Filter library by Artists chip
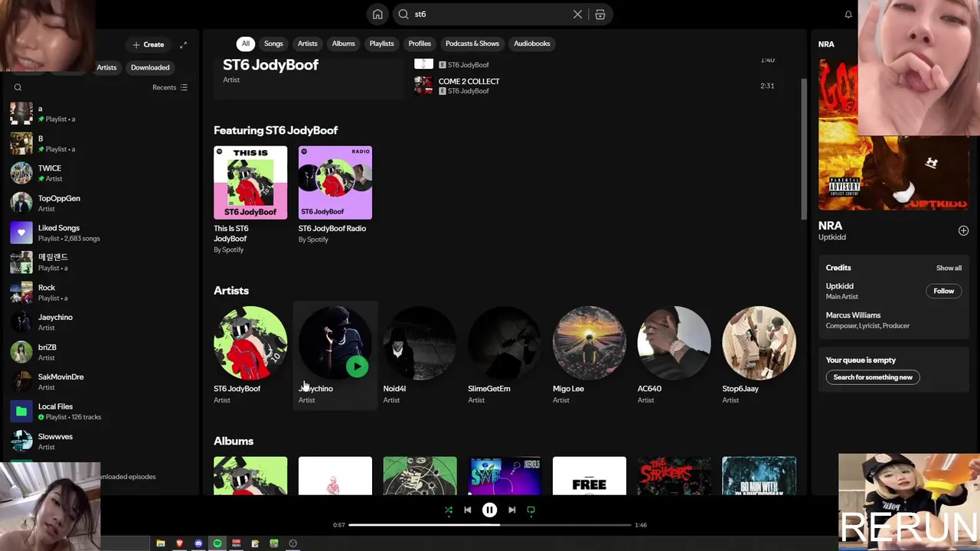The width and height of the screenshot is (980, 551). tap(106, 67)
